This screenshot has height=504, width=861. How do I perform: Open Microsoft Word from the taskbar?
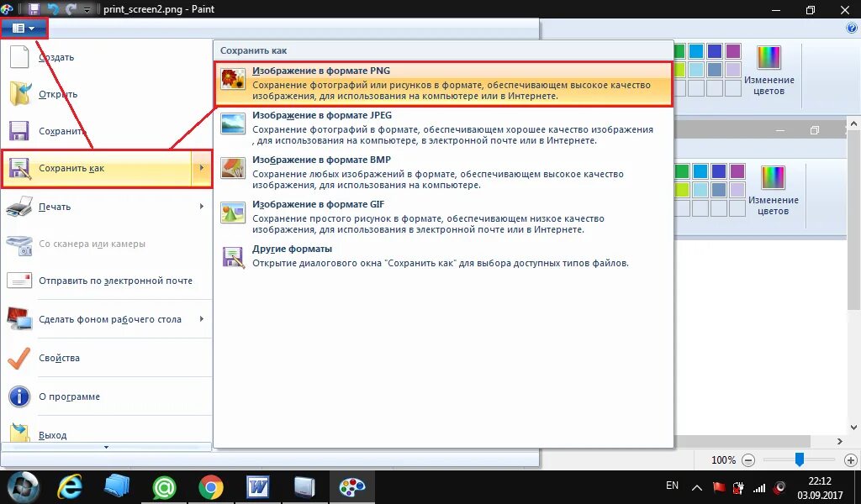[258, 487]
